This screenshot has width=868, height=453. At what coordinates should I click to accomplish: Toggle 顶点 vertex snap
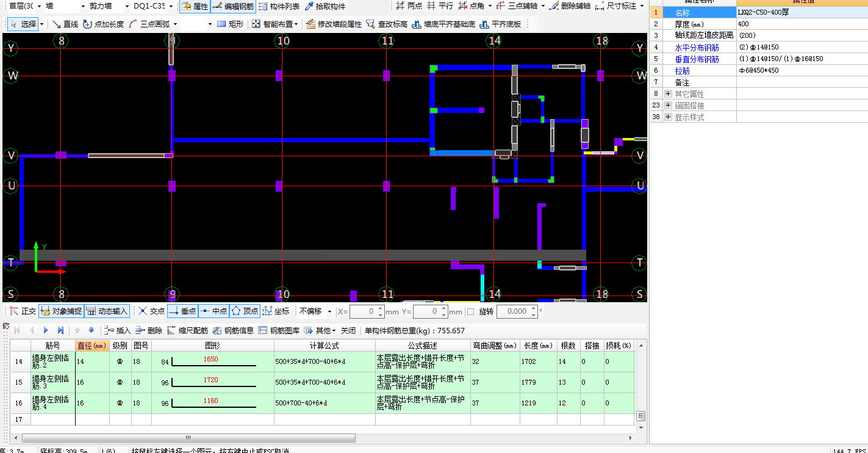point(245,311)
